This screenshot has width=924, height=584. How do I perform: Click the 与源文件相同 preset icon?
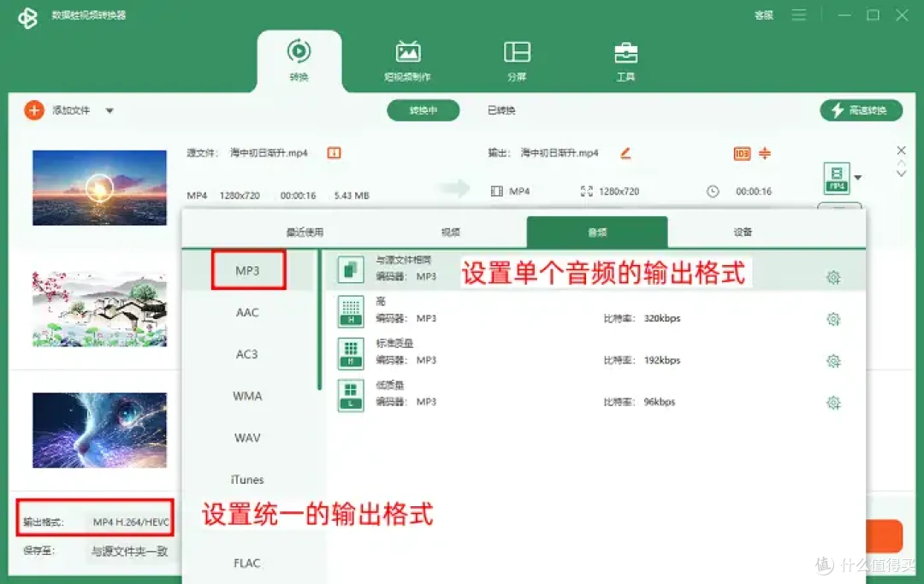pos(351,269)
